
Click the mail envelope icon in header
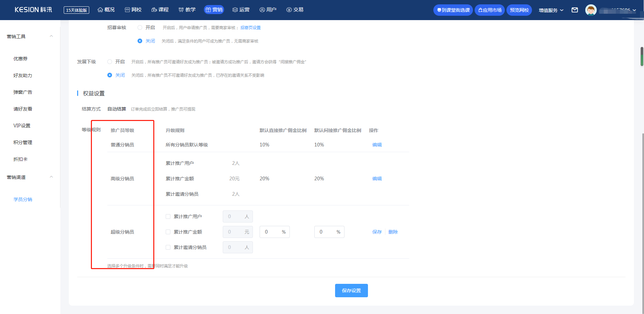(575, 10)
